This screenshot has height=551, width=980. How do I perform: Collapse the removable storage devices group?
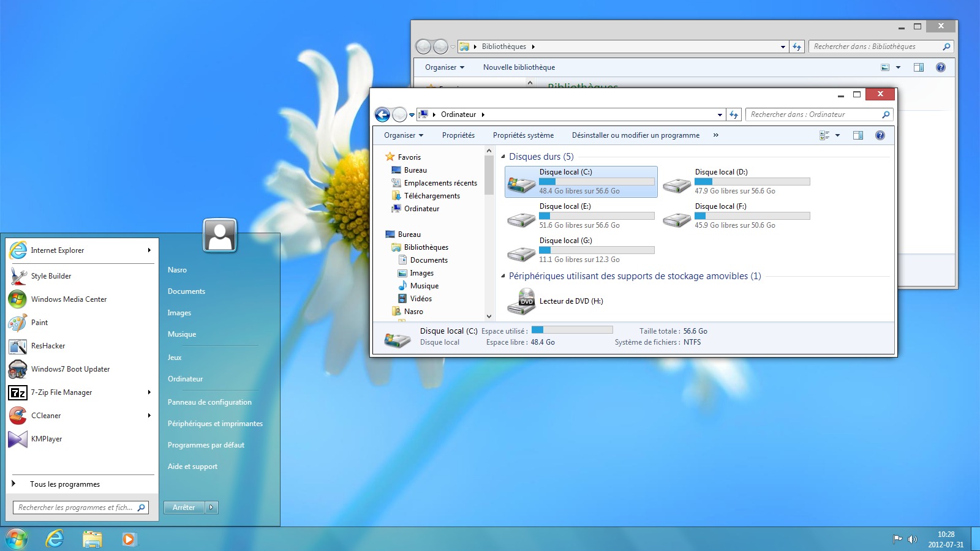point(503,276)
